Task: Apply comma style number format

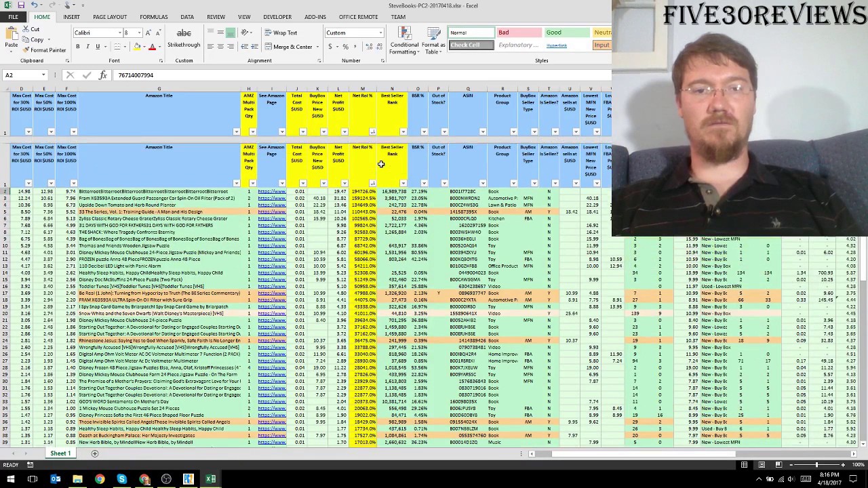Action: [355, 47]
